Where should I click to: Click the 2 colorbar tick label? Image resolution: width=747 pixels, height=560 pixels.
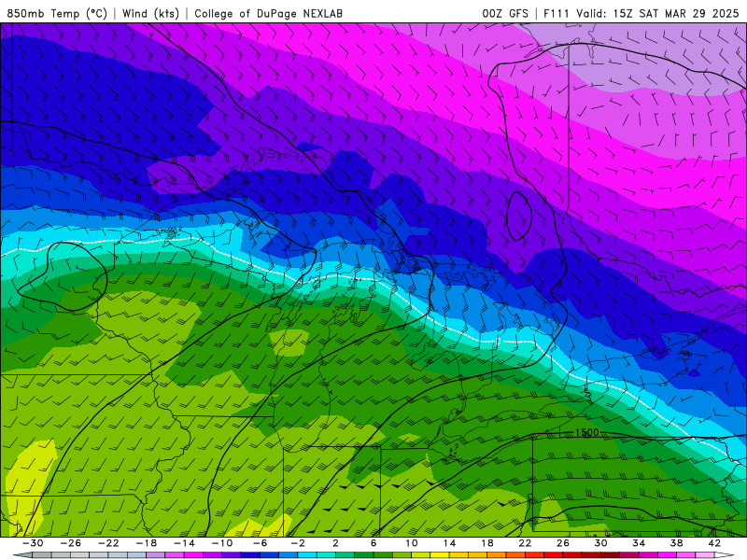pyautogui.click(x=336, y=543)
